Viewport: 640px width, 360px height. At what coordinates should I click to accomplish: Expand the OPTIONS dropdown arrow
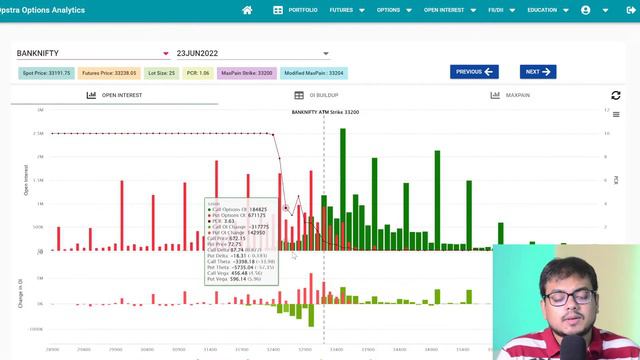coord(409,11)
